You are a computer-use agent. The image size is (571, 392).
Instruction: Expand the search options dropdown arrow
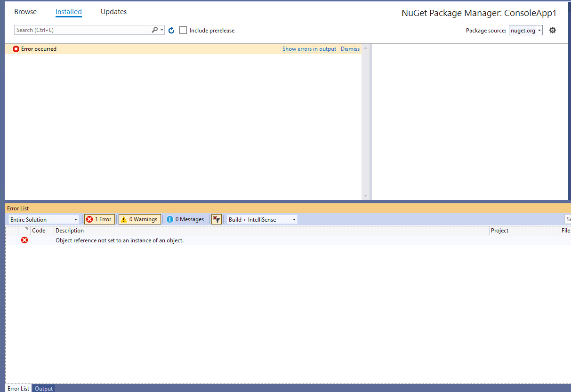162,30
